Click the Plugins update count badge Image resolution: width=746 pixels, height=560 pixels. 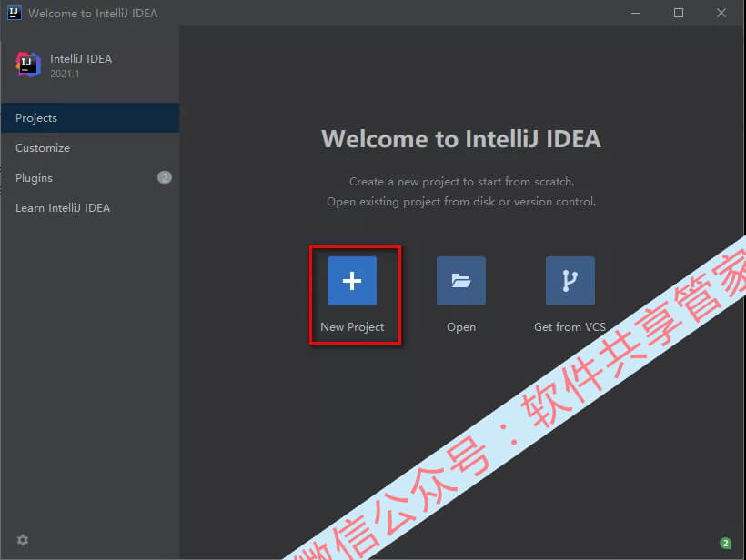165,177
